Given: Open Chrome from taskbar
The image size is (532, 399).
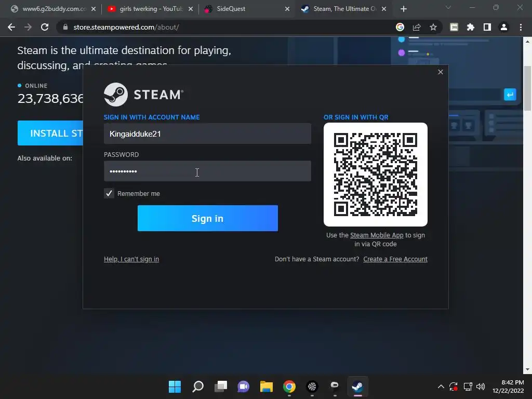Looking at the screenshot, I should 289,387.
